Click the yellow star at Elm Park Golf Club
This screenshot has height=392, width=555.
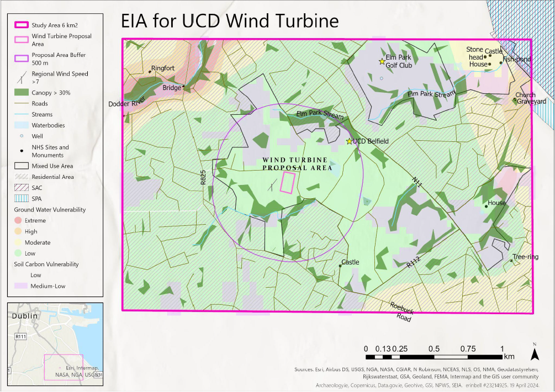(x=382, y=61)
